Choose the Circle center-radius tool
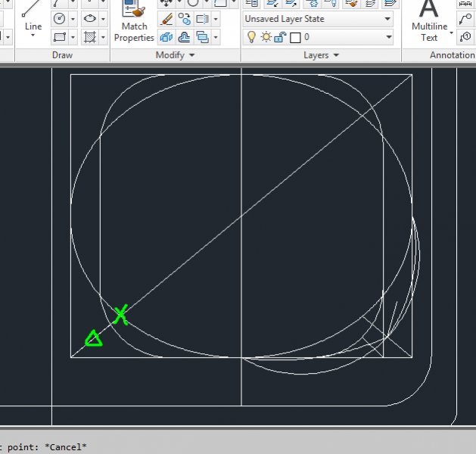 (59, 19)
